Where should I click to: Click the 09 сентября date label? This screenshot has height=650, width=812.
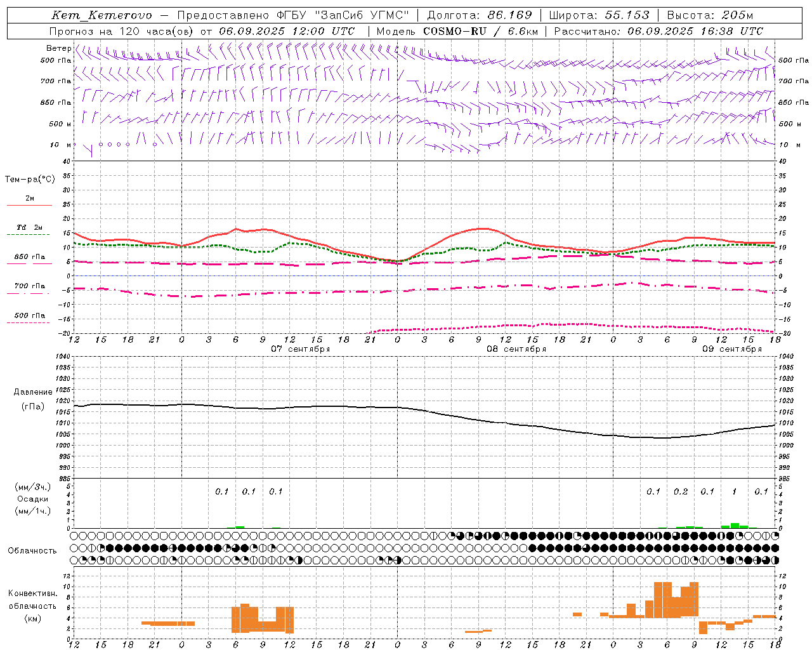tap(732, 349)
